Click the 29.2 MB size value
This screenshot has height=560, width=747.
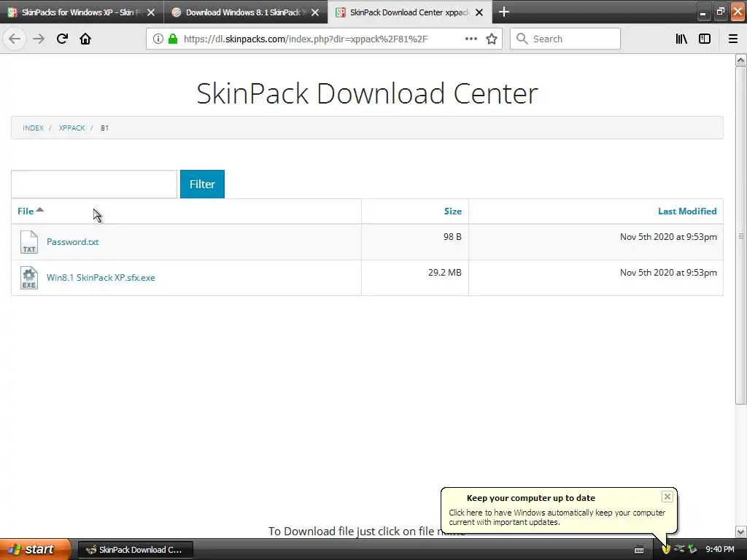point(444,273)
